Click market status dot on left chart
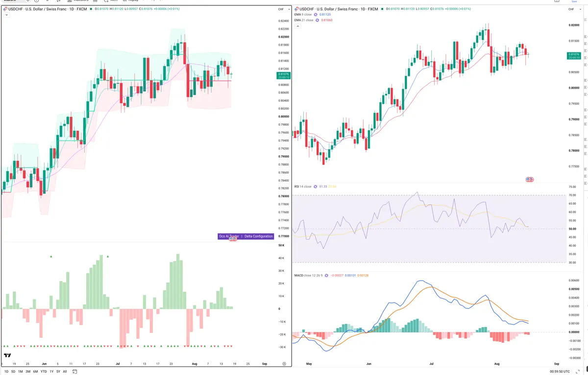 90,9
